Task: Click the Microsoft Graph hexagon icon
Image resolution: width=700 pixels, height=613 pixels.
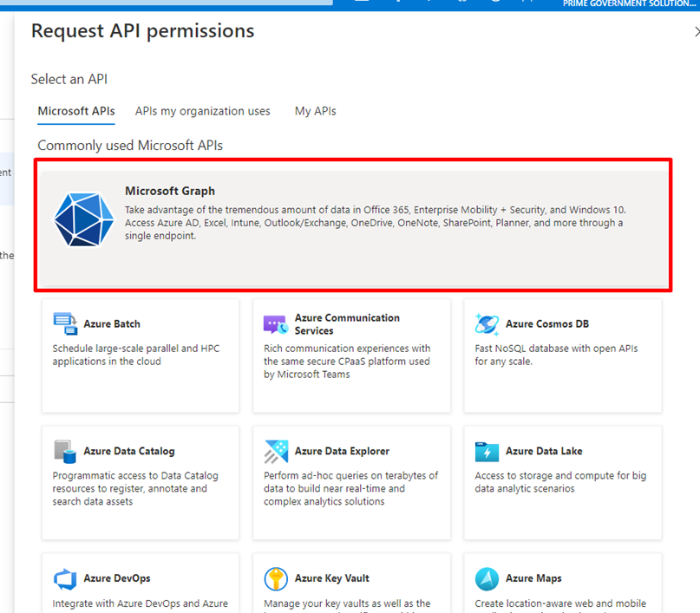Action: click(83, 219)
